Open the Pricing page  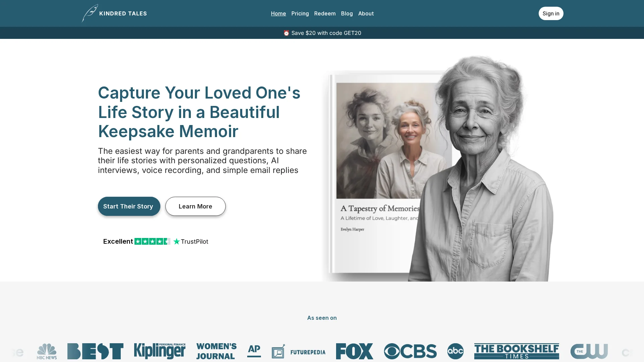click(300, 13)
